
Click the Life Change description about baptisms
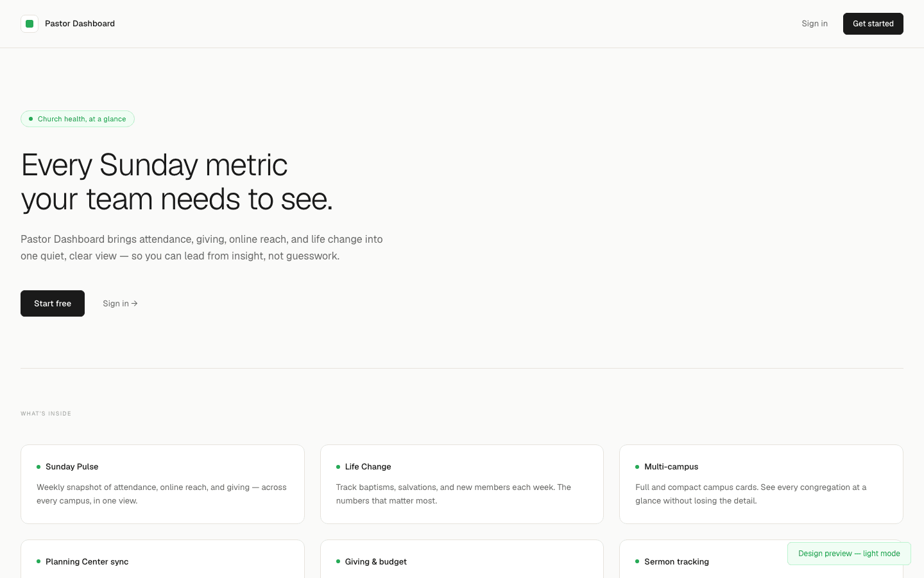coord(454,494)
